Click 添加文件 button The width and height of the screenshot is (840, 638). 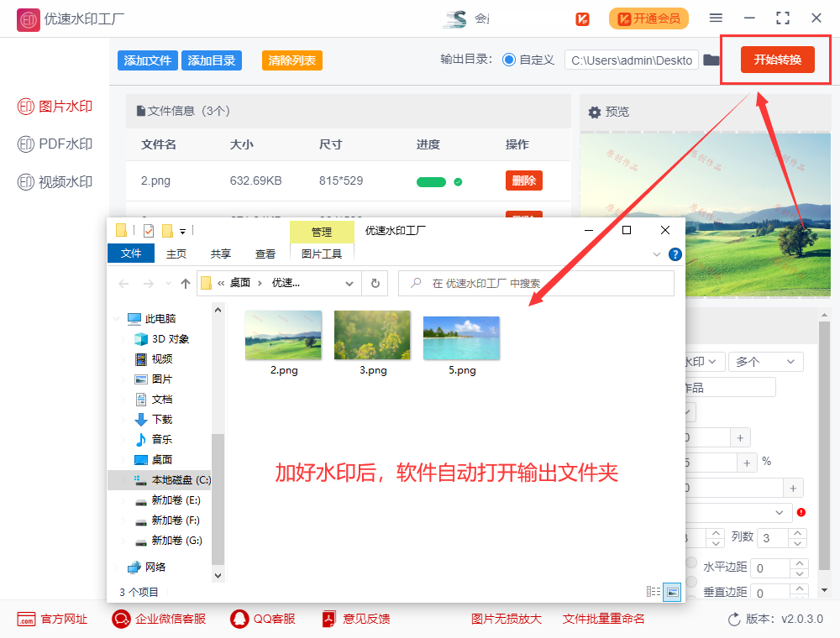tap(147, 60)
